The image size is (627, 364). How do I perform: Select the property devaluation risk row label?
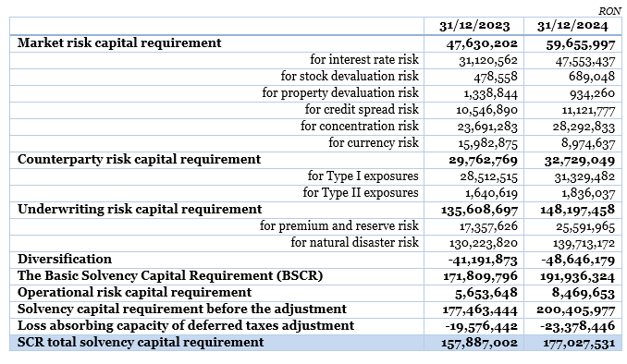[x=340, y=92]
